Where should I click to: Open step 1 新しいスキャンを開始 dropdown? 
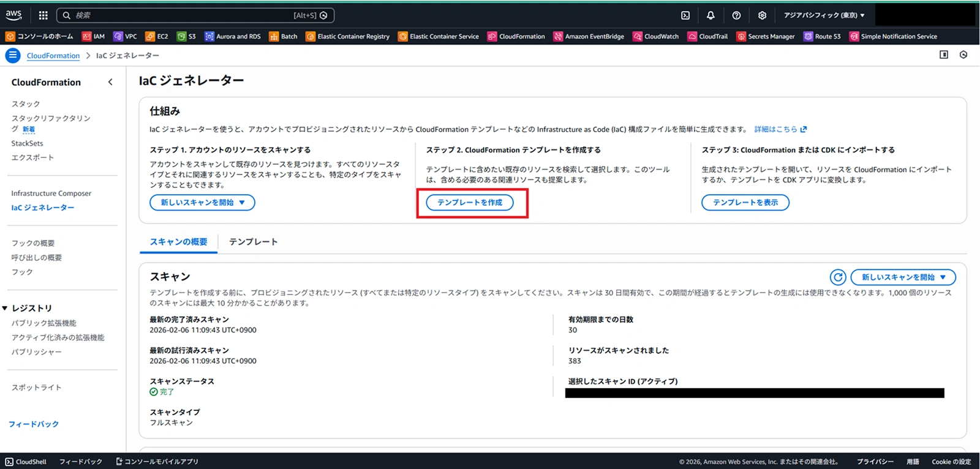click(202, 203)
